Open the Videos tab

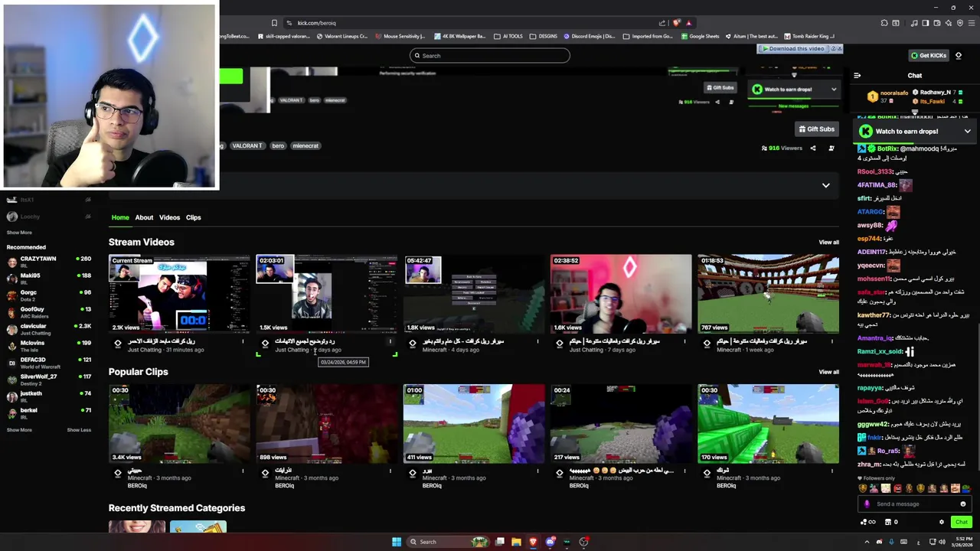click(169, 217)
